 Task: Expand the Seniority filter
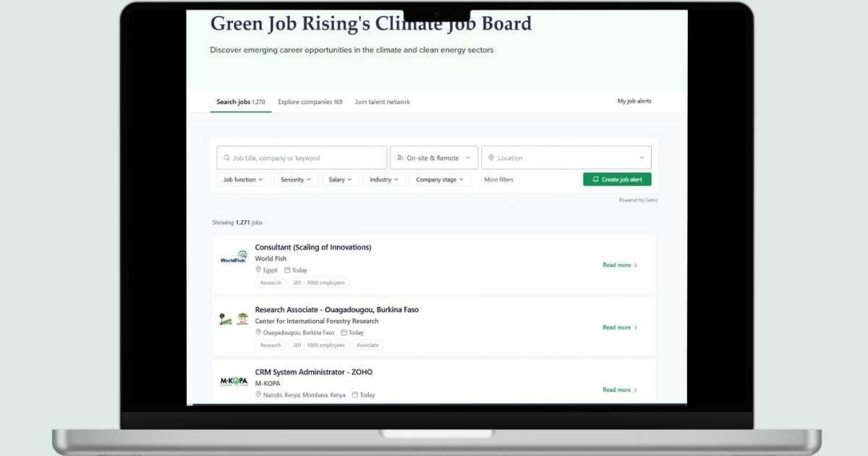296,180
